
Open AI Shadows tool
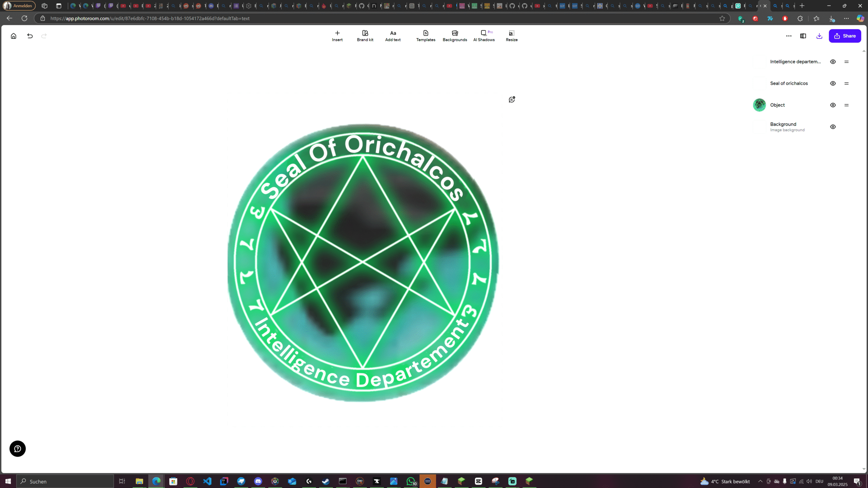click(x=484, y=36)
